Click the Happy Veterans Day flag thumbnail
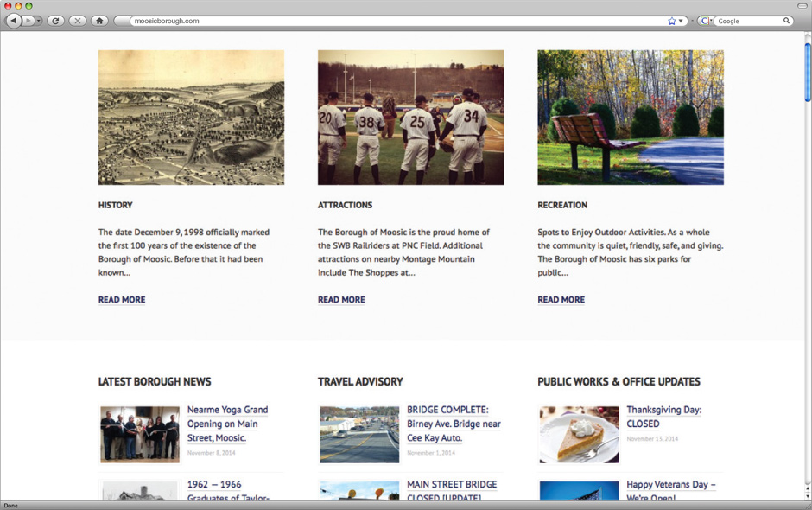Image resolution: width=812 pixels, height=510 pixels. 579,491
